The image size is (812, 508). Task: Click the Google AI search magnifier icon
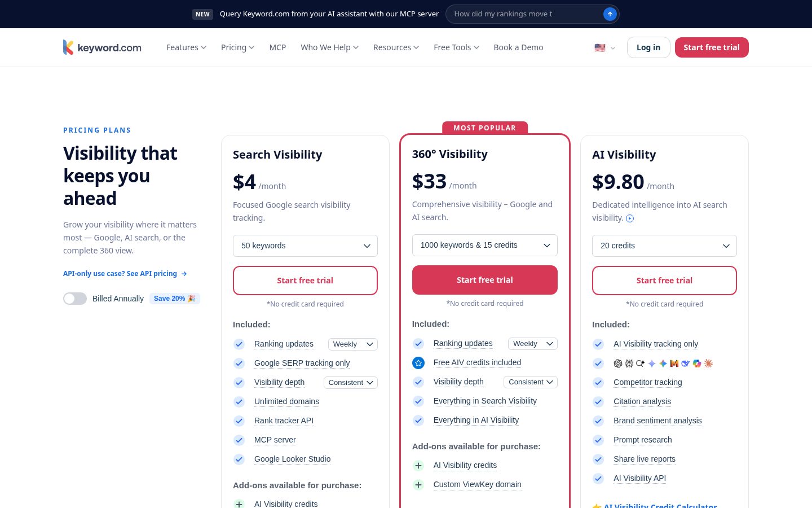pyautogui.click(x=641, y=364)
